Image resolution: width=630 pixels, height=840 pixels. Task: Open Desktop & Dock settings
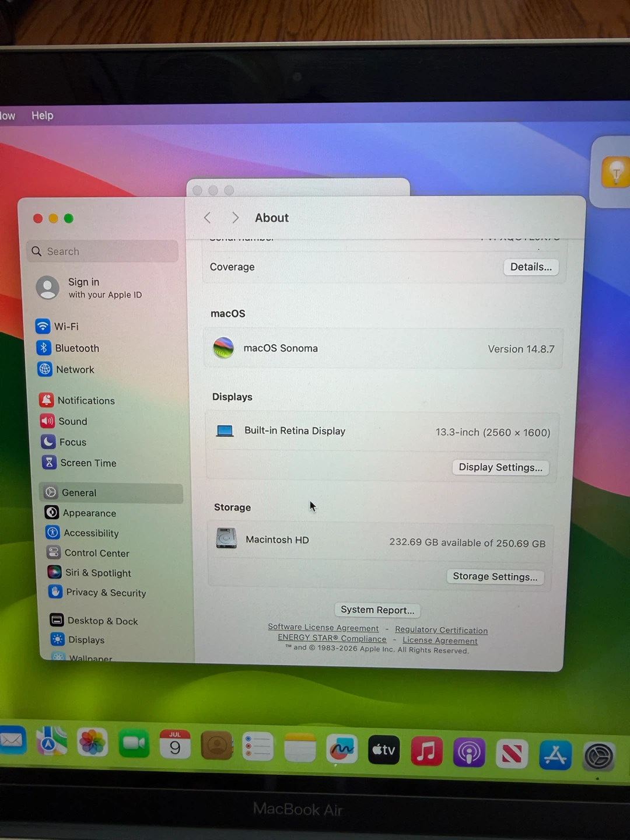(94, 621)
